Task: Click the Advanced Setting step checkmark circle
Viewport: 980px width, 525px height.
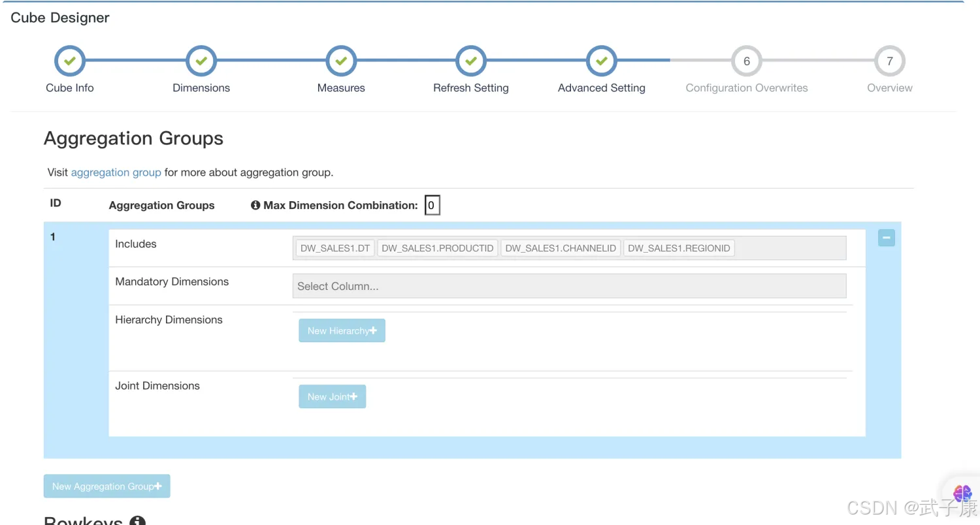Action: (601, 61)
